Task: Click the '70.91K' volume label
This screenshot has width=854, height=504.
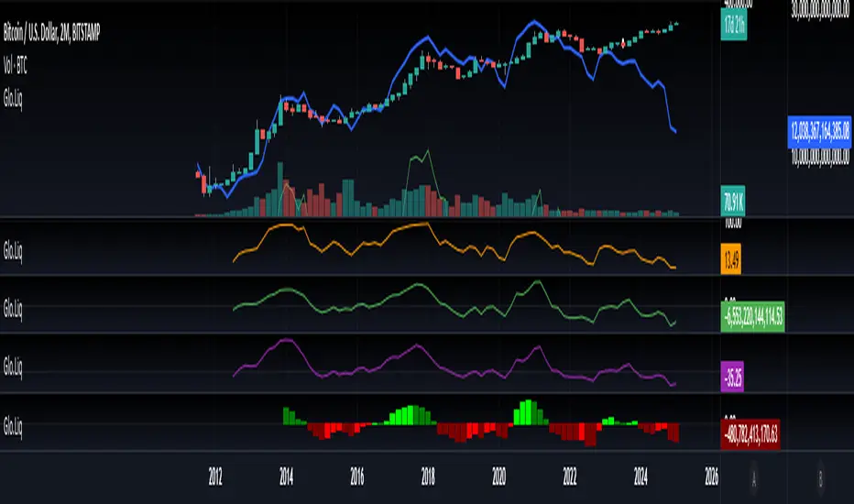Action: pyautogui.click(x=733, y=201)
